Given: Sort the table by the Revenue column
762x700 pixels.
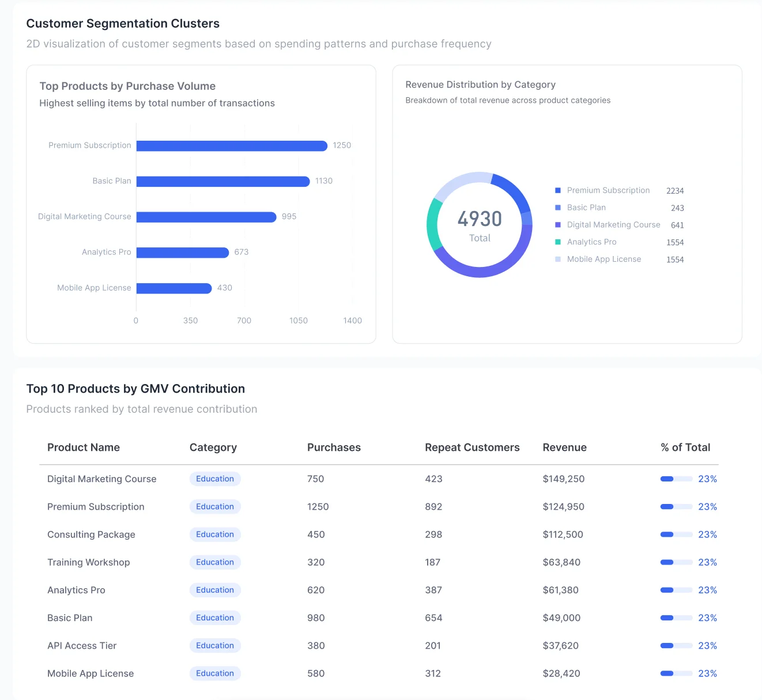Looking at the screenshot, I should (564, 447).
